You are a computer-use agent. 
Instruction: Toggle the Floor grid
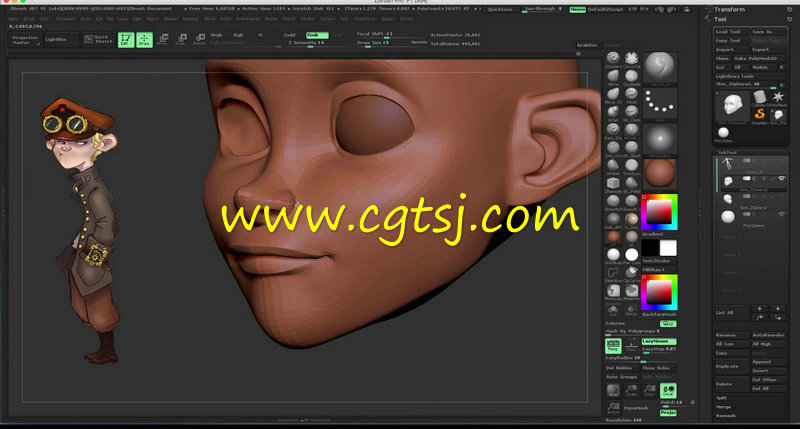point(632,346)
